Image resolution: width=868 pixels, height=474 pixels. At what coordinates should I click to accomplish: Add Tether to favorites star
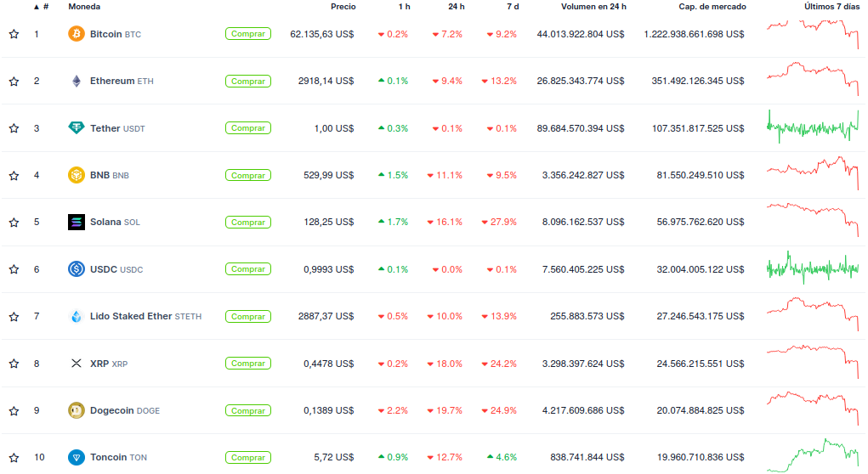click(14, 127)
